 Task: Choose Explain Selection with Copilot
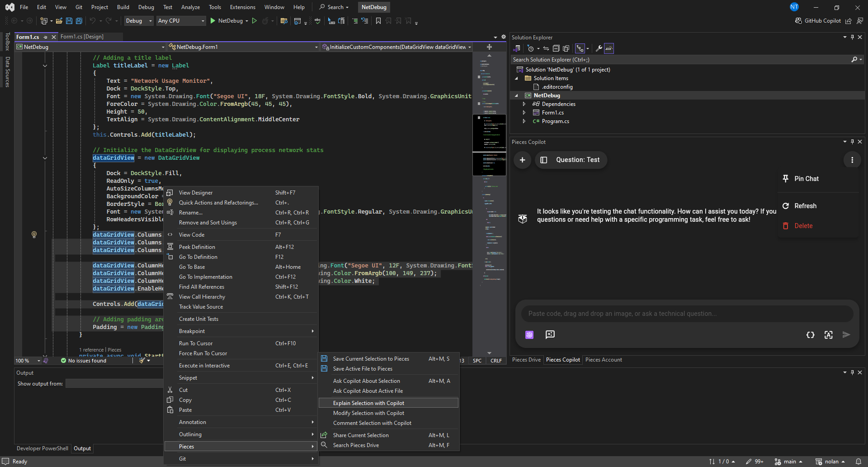click(388, 403)
